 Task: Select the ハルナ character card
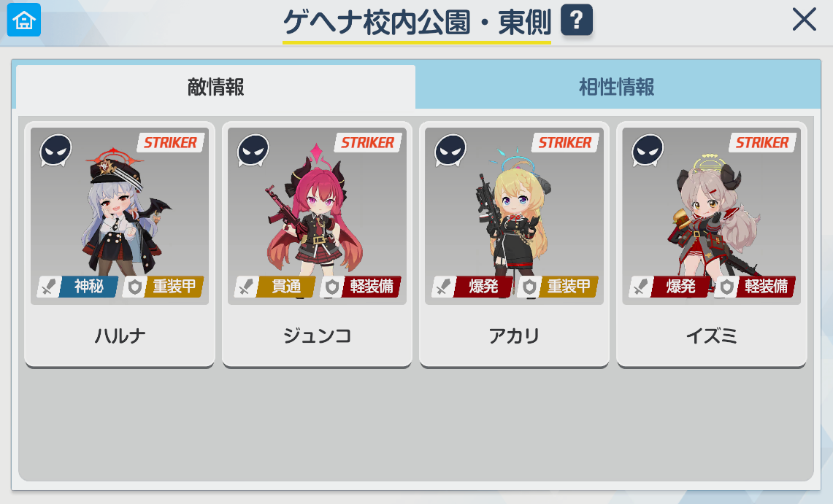(120, 244)
